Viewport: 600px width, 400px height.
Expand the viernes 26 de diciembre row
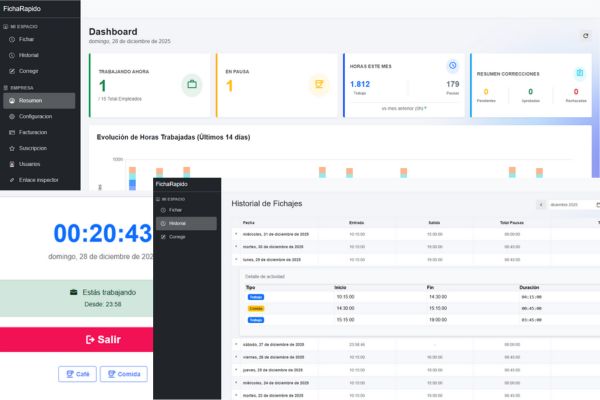236,355
